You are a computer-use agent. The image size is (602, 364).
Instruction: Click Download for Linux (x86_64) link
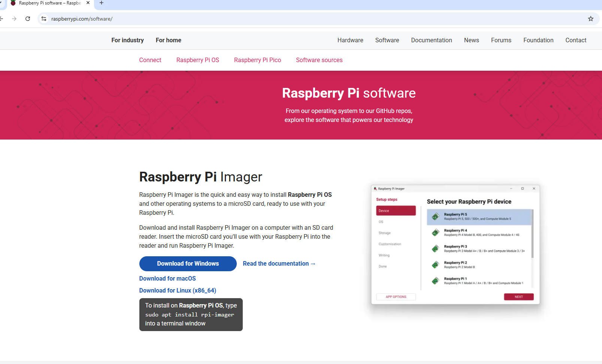pyautogui.click(x=178, y=290)
